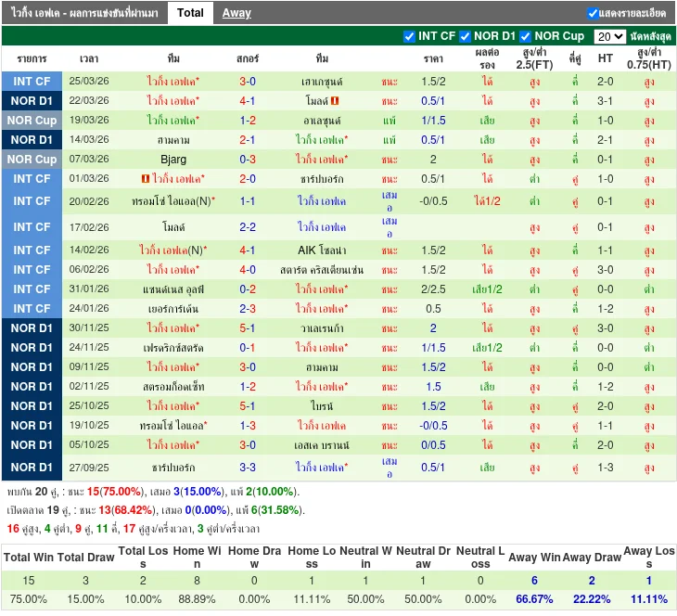Screen dimensions: 677x616
Task: Open the 20 recent matches dropdown
Action: 609,36
